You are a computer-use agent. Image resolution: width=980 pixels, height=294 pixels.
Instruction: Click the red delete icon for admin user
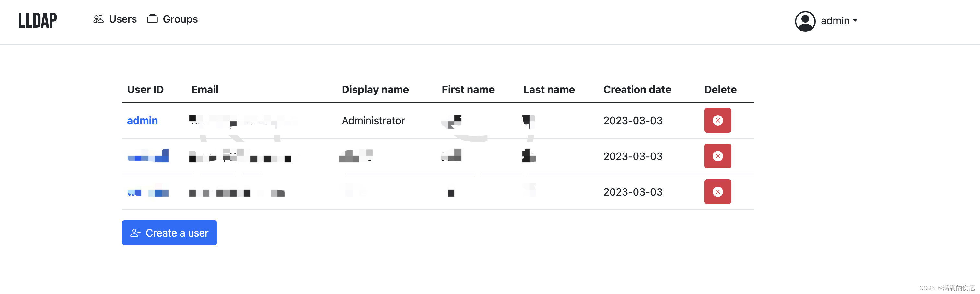[717, 121]
